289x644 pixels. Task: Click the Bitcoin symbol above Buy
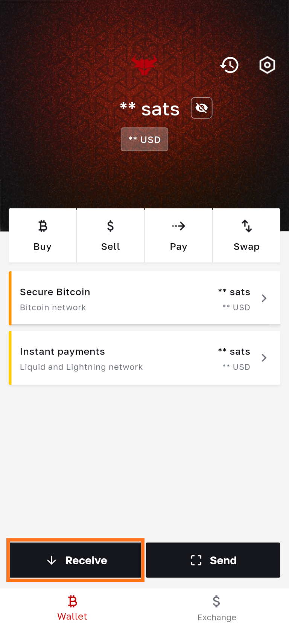click(x=43, y=226)
